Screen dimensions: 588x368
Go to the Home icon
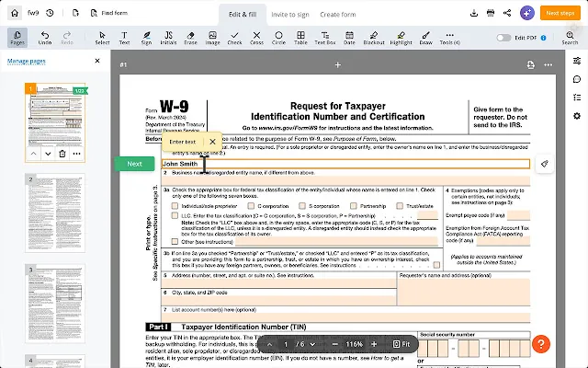tap(15, 13)
